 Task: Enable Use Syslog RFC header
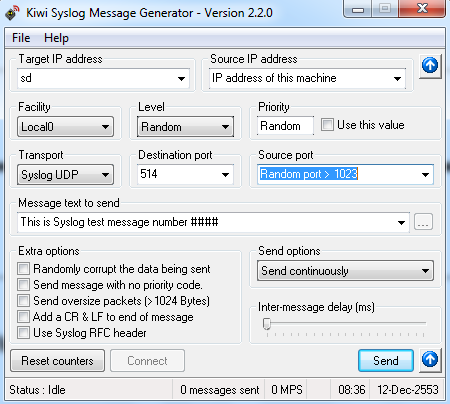tap(23, 333)
